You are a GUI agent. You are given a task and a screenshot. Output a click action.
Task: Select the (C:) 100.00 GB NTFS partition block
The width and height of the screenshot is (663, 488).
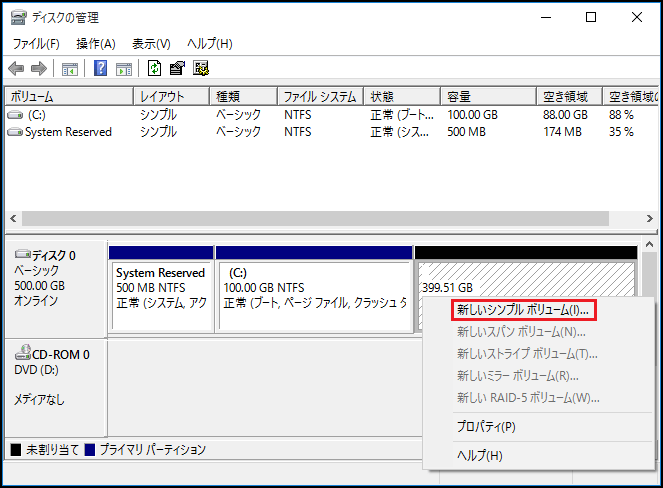point(314,296)
